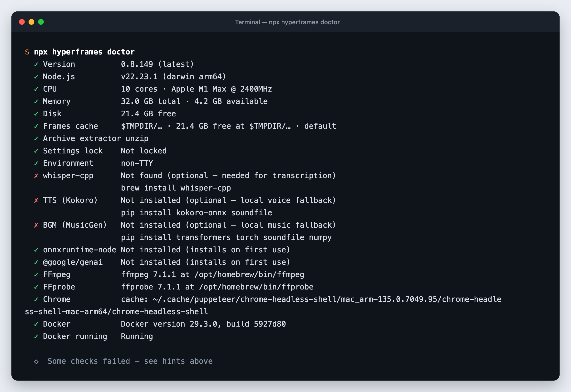Click the 'Docker running' check label

click(75, 337)
